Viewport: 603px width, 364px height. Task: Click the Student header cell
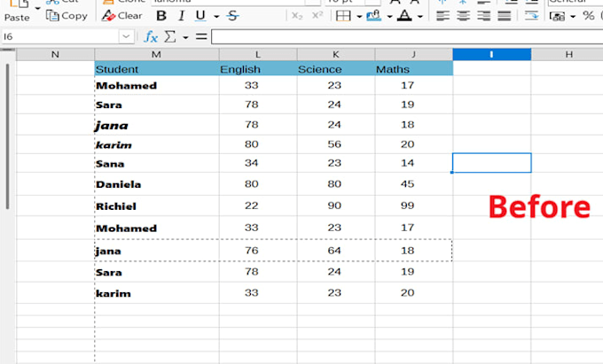[x=157, y=69]
